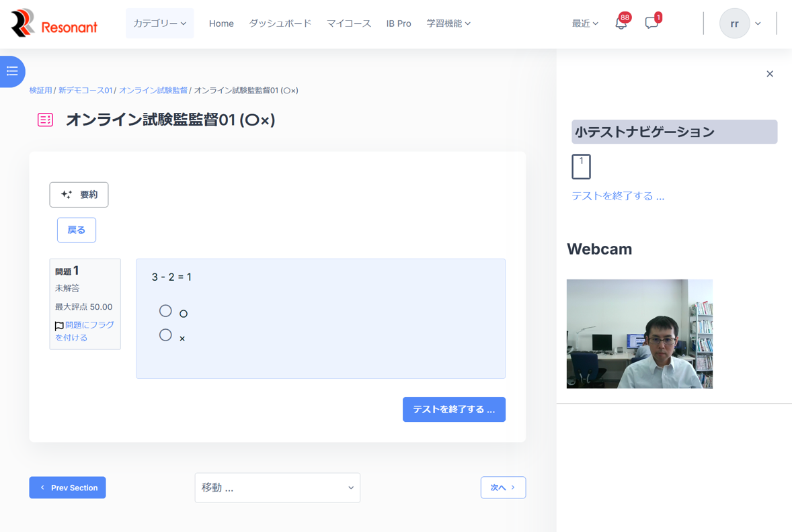Open 検証用 breadcrumb link
This screenshot has width=792, height=532.
pos(40,91)
